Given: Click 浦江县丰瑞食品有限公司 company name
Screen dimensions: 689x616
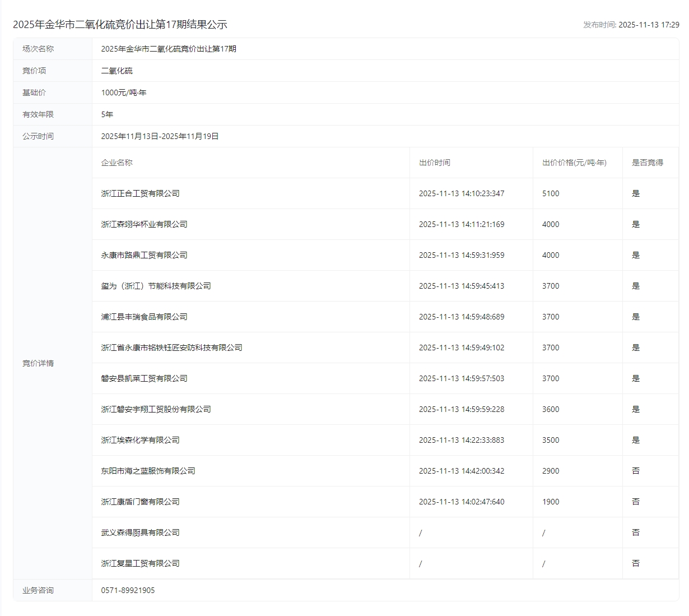Looking at the screenshot, I should tap(144, 317).
